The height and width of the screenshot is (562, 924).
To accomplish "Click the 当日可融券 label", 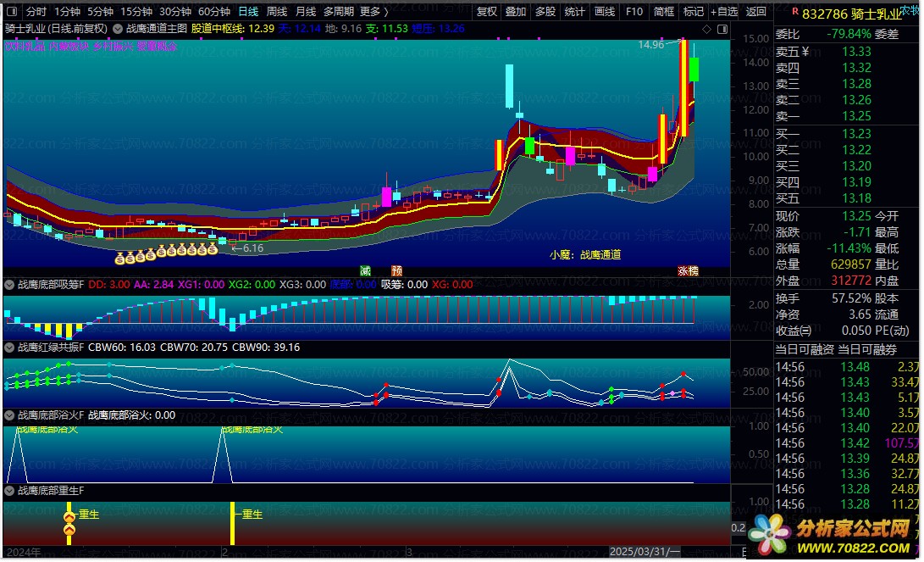I will click(x=867, y=350).
